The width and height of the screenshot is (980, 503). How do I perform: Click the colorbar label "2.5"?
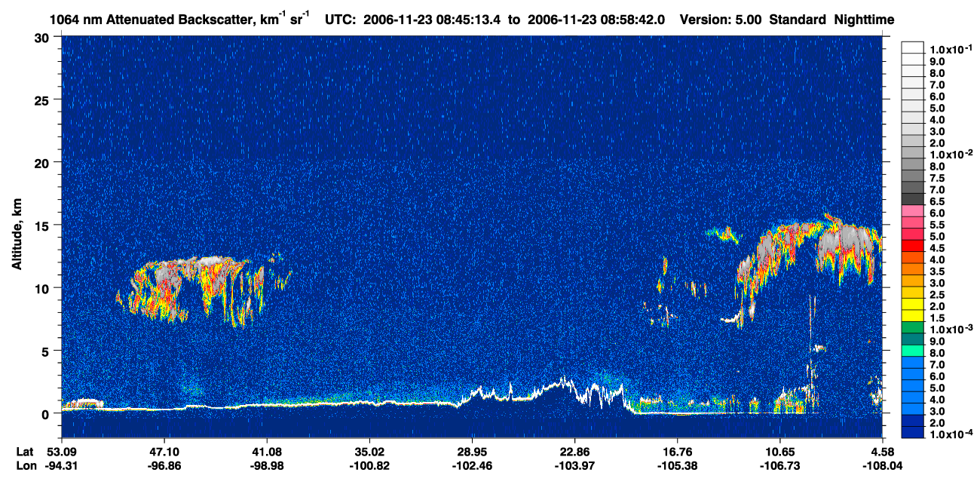pyautogui.click(x=936, y=294)
